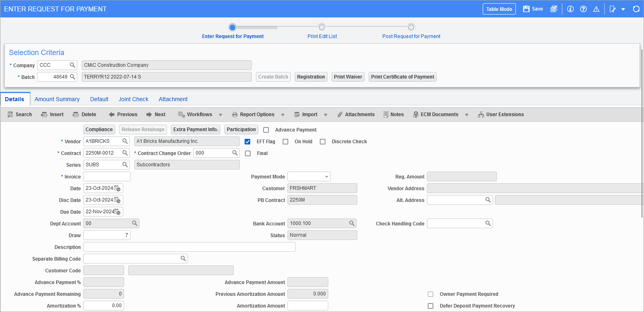Enable Defer Deposit Payment Recovery checkbox
644x312 pixels.
[431, 306]
